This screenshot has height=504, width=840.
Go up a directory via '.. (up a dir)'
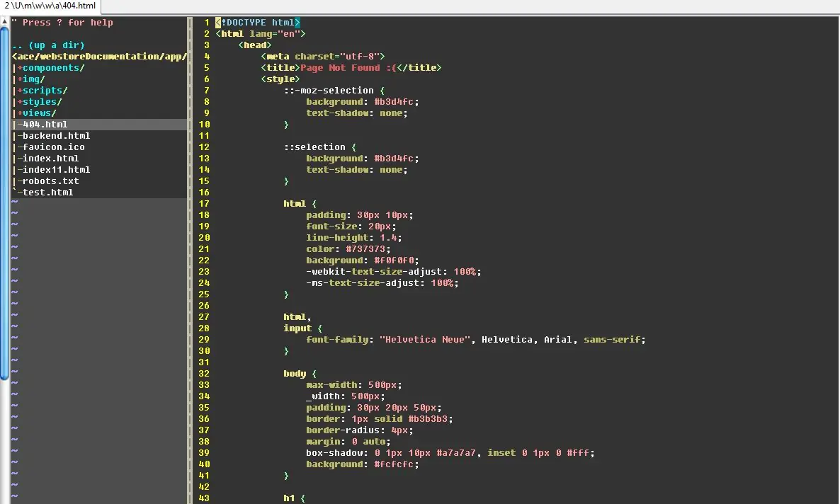click(48, 45)
